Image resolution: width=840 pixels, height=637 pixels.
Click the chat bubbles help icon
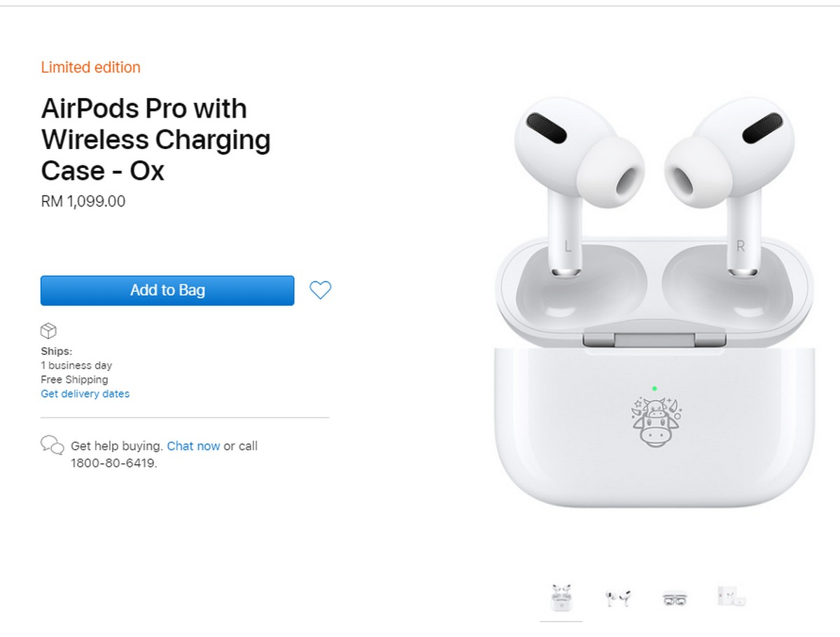(x=52, y=445)
